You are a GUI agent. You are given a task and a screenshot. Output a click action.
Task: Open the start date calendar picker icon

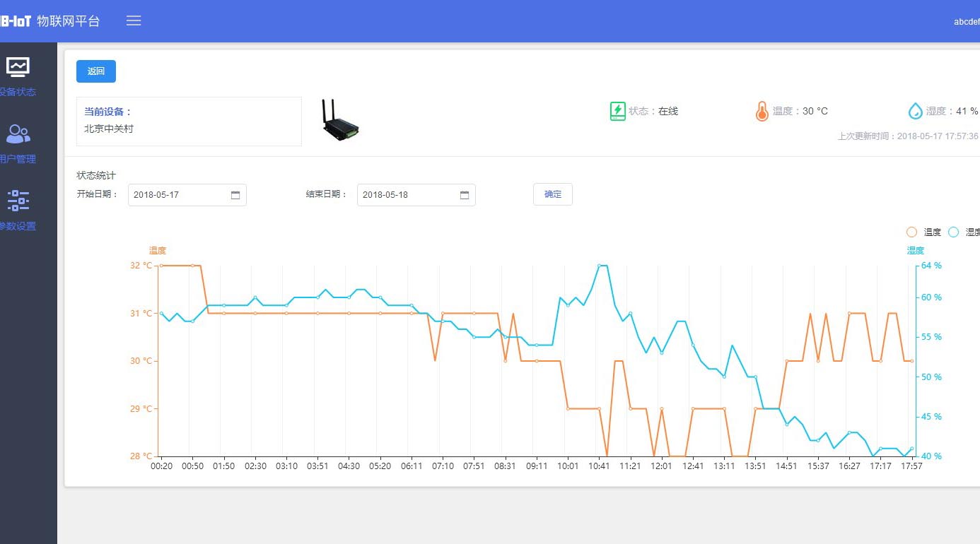[235, 195]
